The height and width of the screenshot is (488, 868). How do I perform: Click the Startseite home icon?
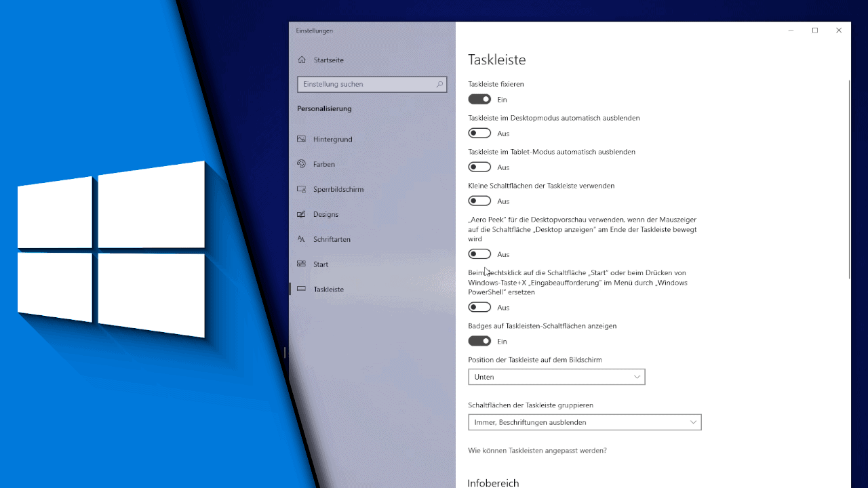pyautogui.click(x=301, y=60)
